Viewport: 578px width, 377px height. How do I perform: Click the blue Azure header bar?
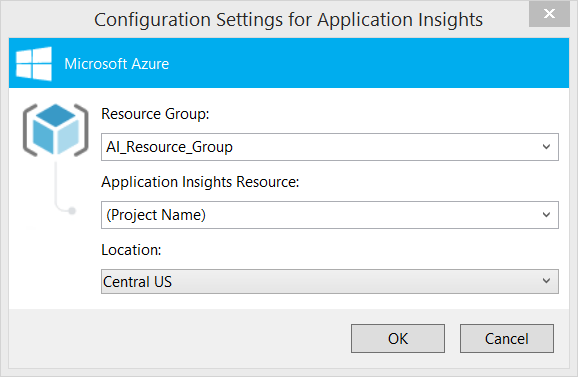(x=289, y=63)
